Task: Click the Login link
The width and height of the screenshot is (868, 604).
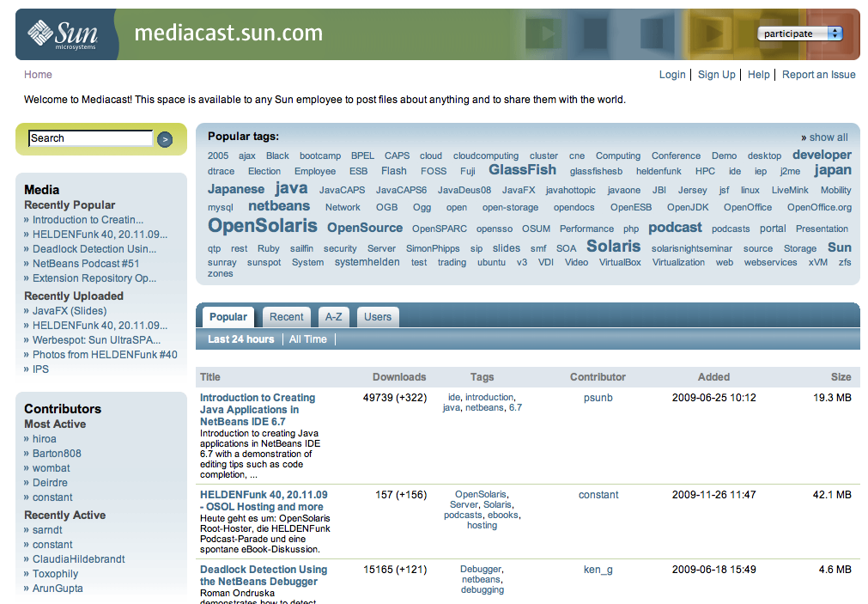Action: [672, 75]
